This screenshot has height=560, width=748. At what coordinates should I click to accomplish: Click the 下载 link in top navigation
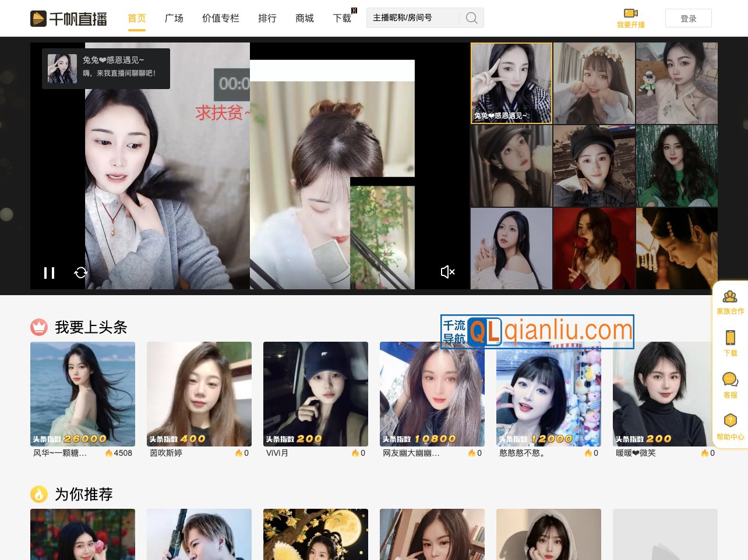(342, 19)
